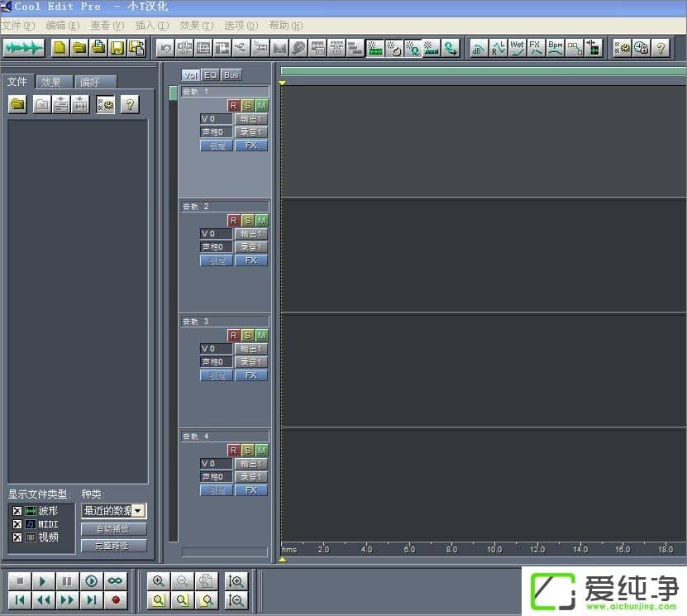The width and height of the screenshot is (687, 616).
Task: Open the 输出1 output selector on track 2
Action: tap(251, 234)
